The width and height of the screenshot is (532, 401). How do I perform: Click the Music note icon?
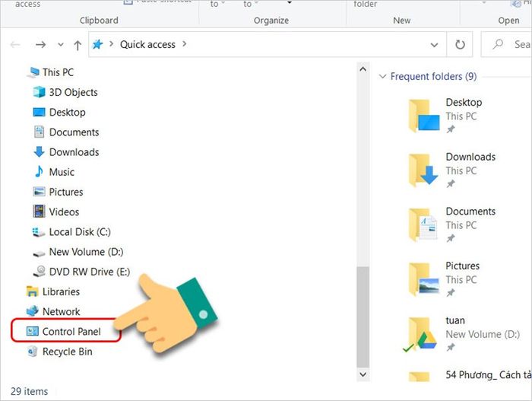(x=39, y=172)
